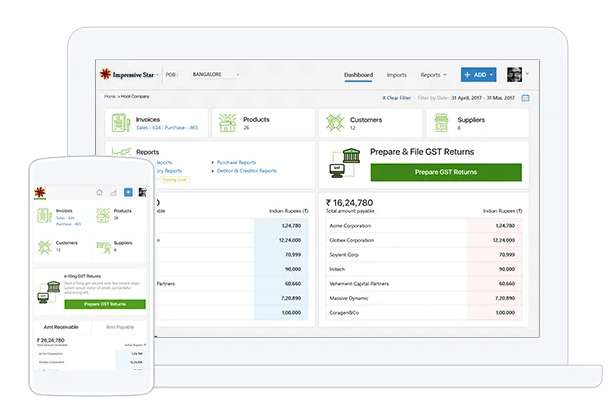This screenshot has width=609, height=401.
Task: Click the Invoices icon on the laptop dashboard
Action: [122, 124]
